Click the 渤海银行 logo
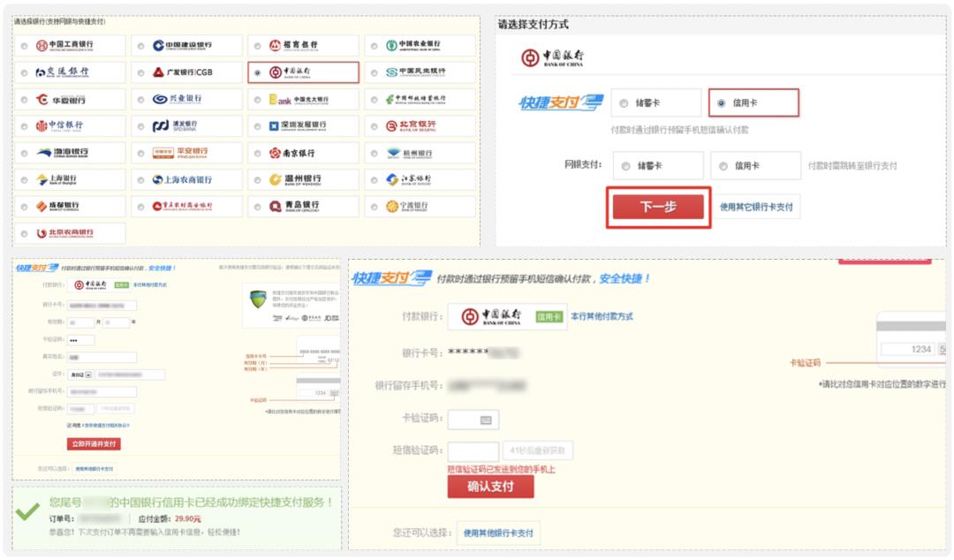954x560 pixels. coord(62,153)
